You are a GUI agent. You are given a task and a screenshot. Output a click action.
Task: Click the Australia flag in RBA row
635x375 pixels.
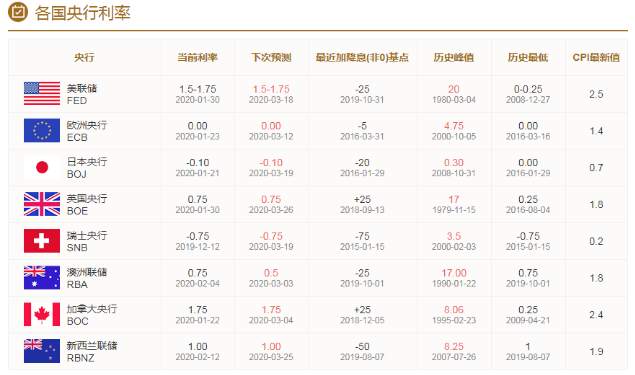[x=42, y=278]
